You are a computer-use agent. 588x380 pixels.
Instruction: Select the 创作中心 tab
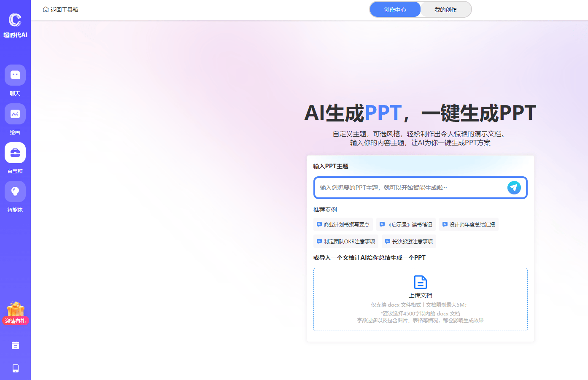click(x=395, y=9)
